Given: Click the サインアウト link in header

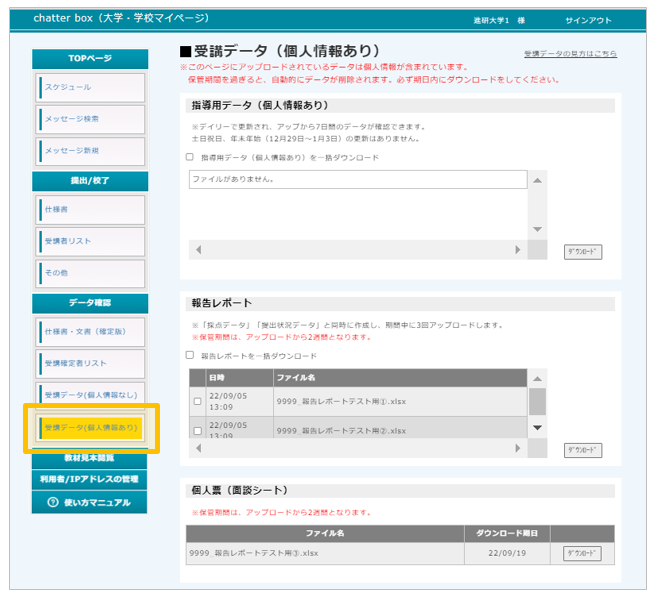Looking at the screenshot, I should point(590,20).
